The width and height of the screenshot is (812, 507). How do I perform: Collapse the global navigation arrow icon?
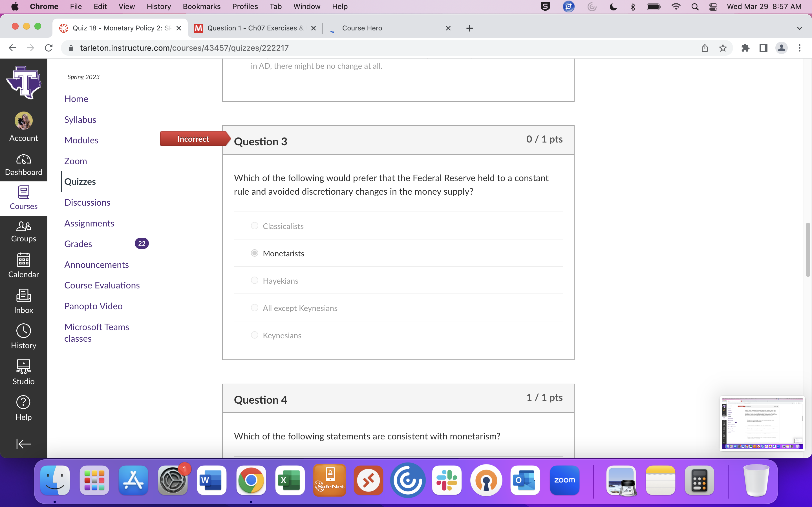(23, 444)
